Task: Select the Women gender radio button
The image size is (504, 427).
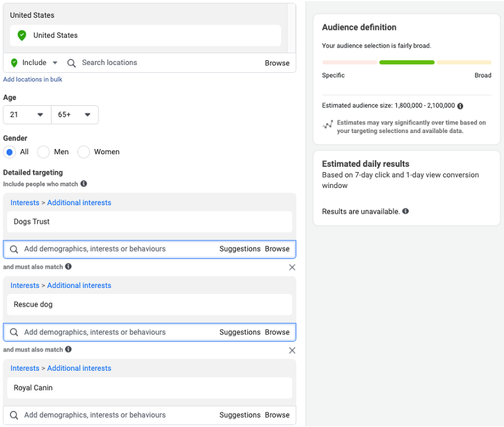Action: [x=84, y=152]
